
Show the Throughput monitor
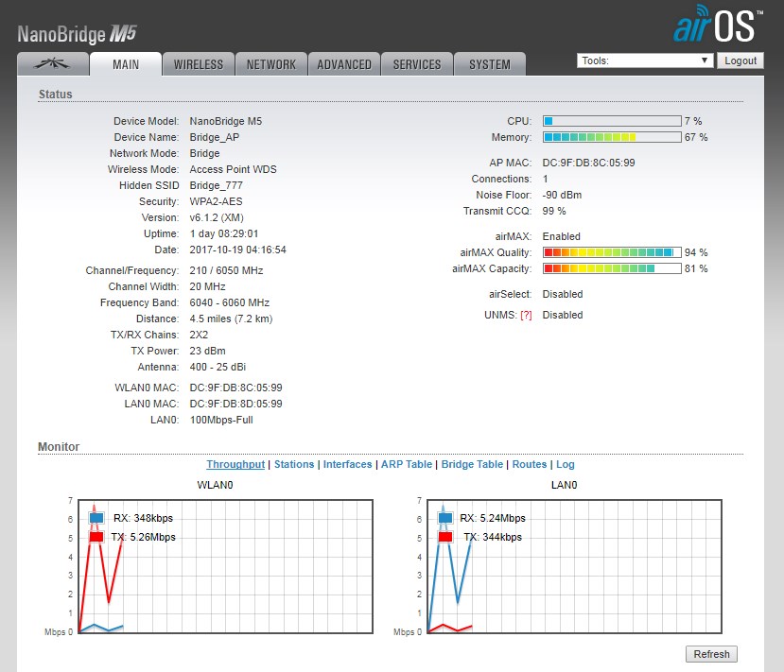click(235, 464)
